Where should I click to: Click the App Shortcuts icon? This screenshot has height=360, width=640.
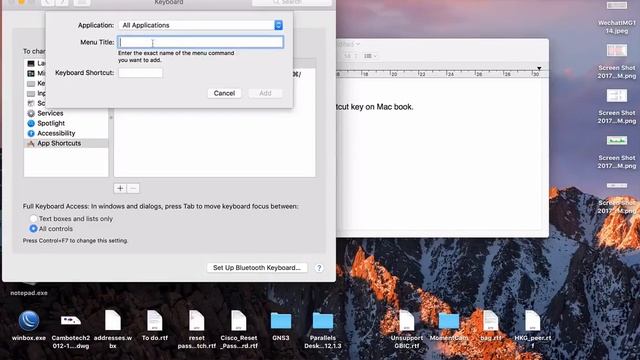click(x=31, y=143)
